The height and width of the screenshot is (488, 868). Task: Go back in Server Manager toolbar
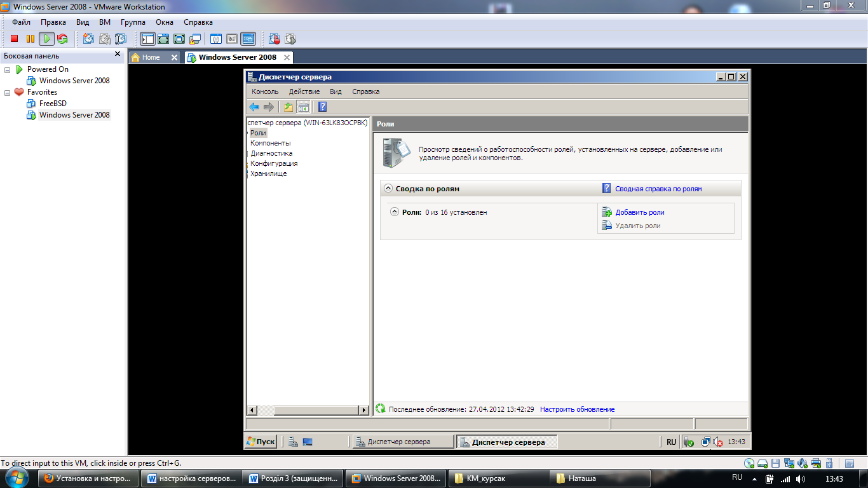pos(254,107)
